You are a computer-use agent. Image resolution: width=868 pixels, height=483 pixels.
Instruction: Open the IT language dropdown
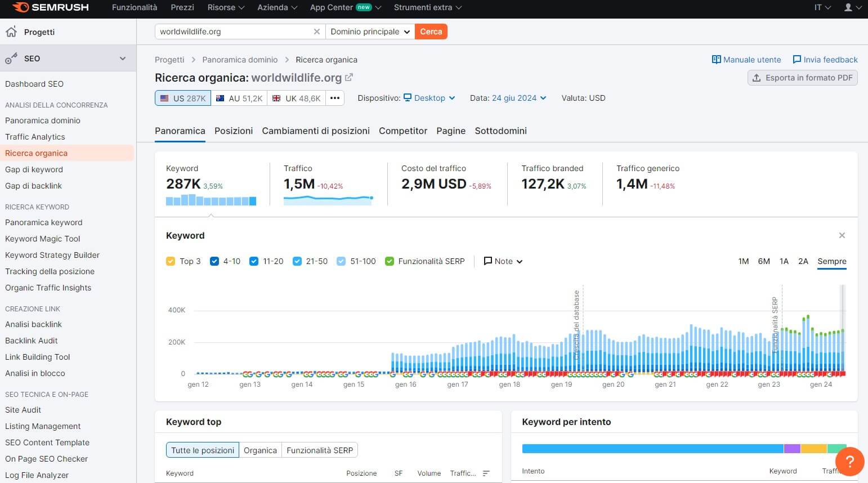point(822,7)
